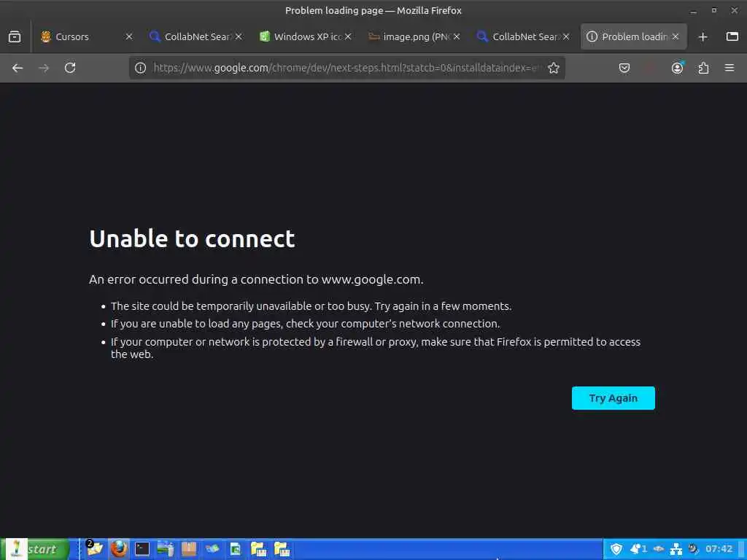Click the 'An error occurred during a connection' text
This screenshot has height=560, width=747.
pyautogui.click(x=256, y=279)
